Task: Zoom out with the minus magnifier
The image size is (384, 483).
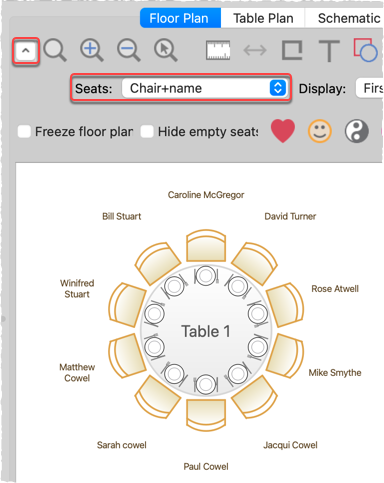Action: pyautogui.click(x=129, y=50)
